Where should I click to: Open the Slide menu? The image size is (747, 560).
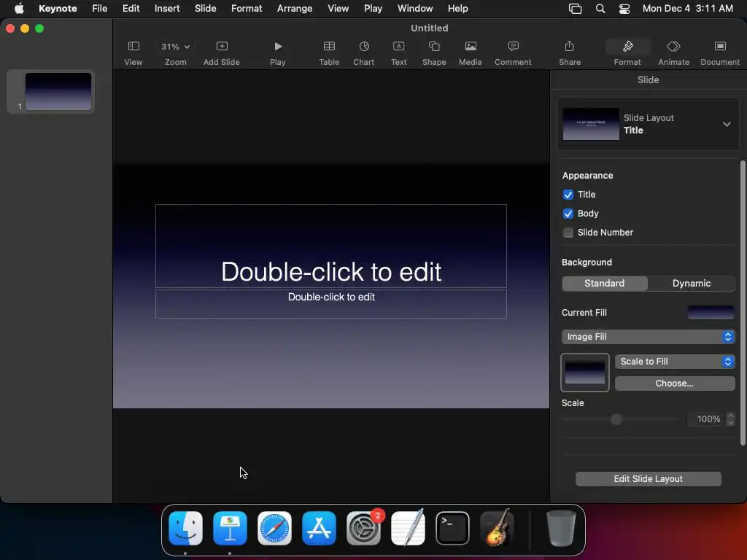pos(205,9)
